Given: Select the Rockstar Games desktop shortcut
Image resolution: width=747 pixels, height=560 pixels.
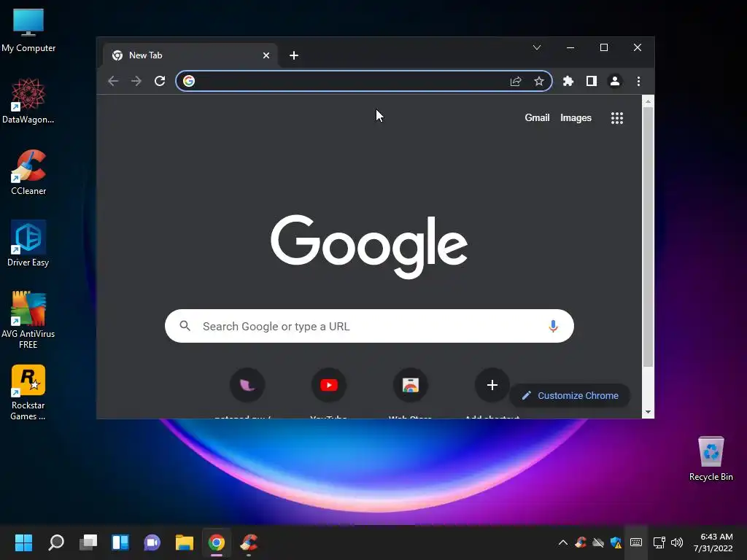Looking at the screenshot, I should coord(28,392).
